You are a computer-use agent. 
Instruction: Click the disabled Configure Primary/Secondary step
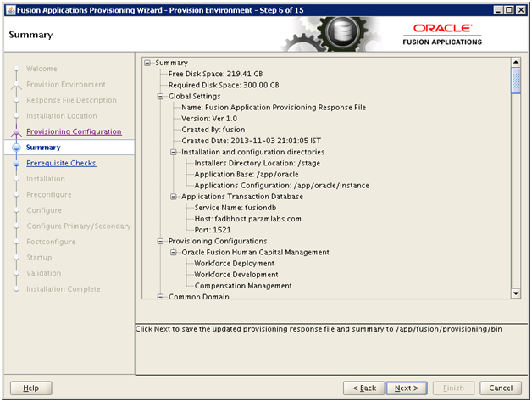coord(79,226)
